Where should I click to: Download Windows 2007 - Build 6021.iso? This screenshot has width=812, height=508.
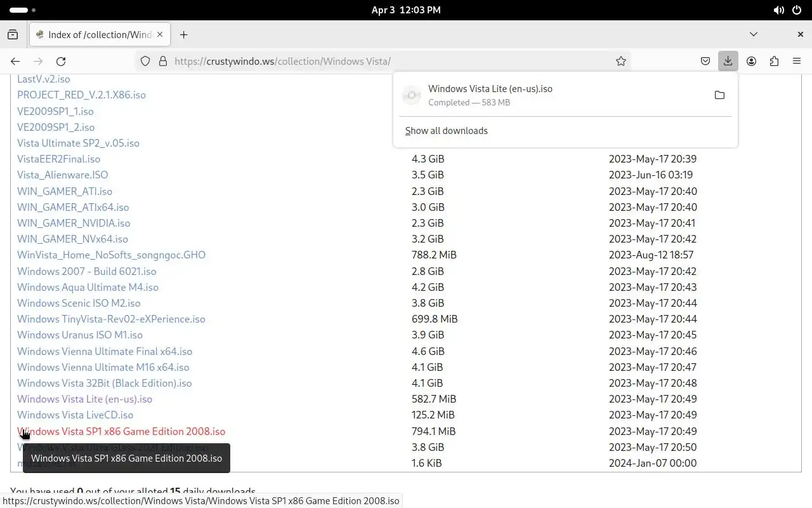(86, 271)
